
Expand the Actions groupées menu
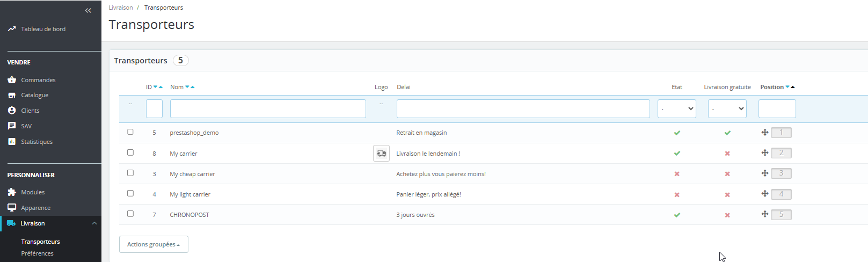click(154, 244)
